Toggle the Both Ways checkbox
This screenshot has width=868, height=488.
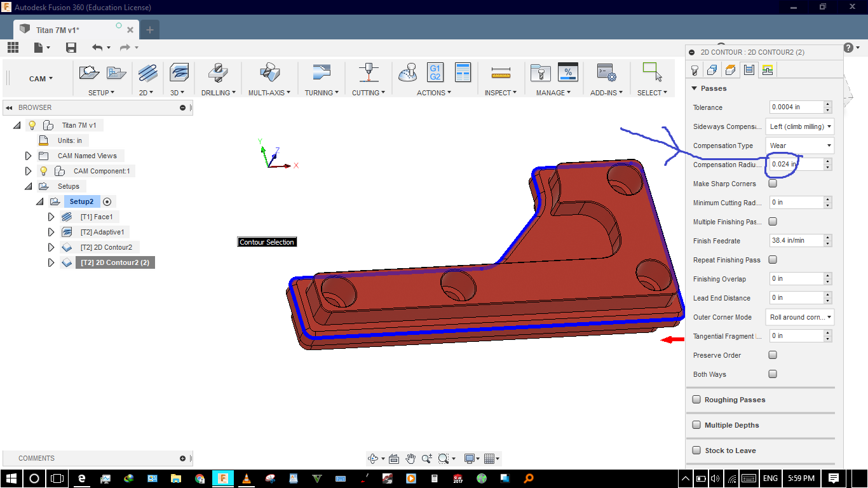tap(773, 374)
